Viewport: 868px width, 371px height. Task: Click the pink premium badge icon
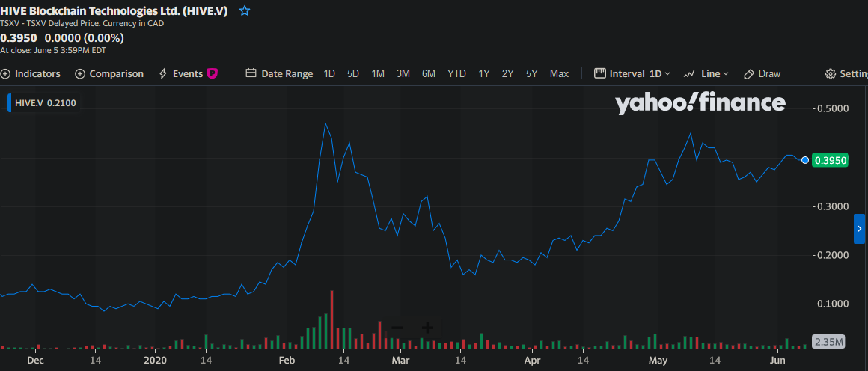click(212, 73)
